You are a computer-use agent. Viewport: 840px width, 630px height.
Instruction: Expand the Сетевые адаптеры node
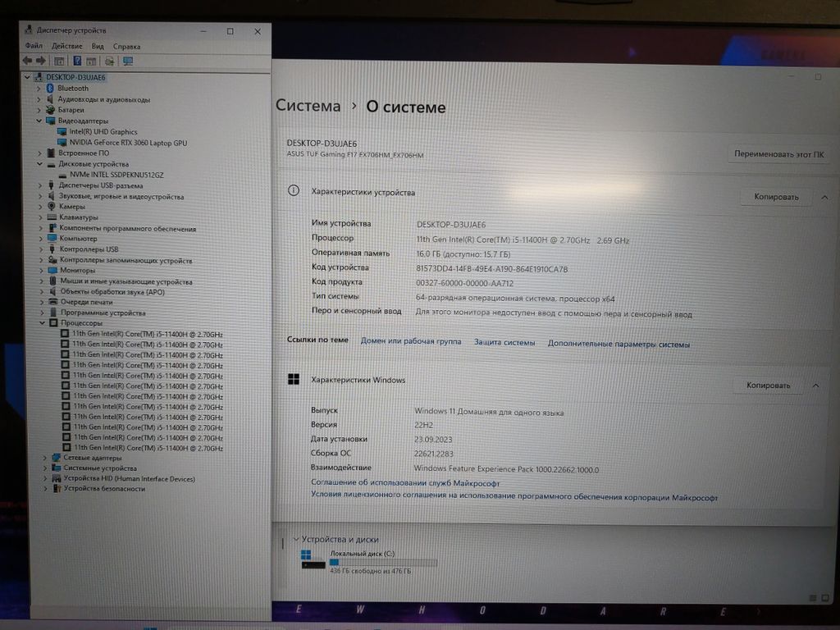(x=44, y=458)
